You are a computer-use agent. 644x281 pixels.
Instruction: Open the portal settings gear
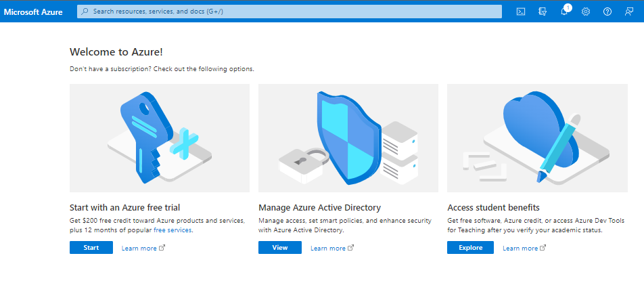coord(586,12)
